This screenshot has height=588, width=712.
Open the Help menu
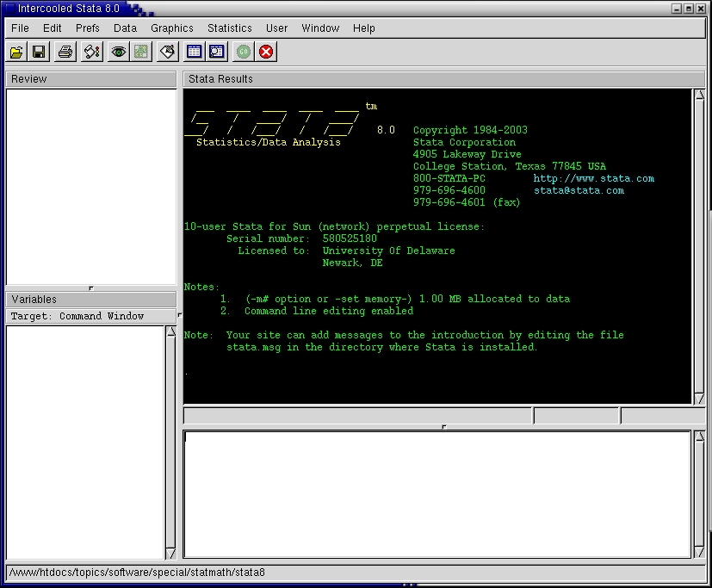coord(364,28)
